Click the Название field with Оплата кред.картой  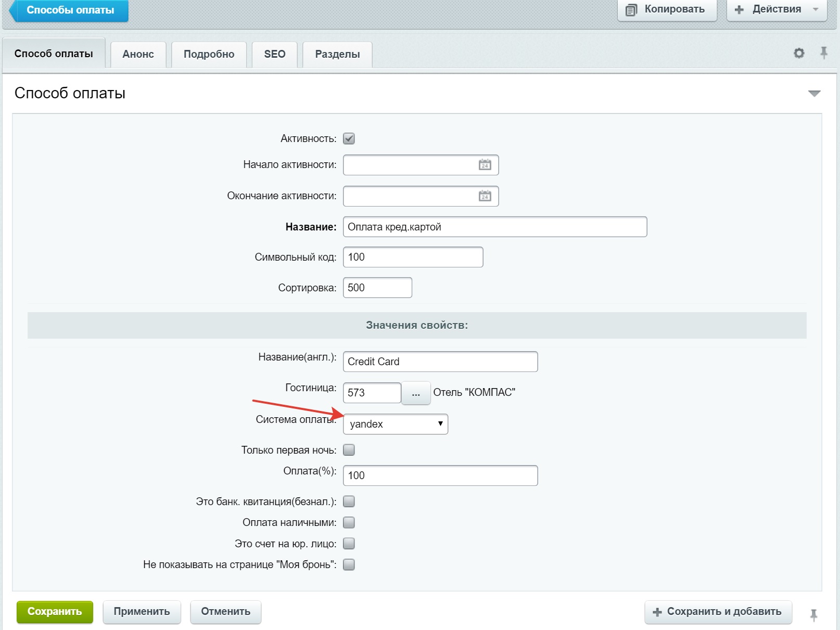click(x=495, y=227)
